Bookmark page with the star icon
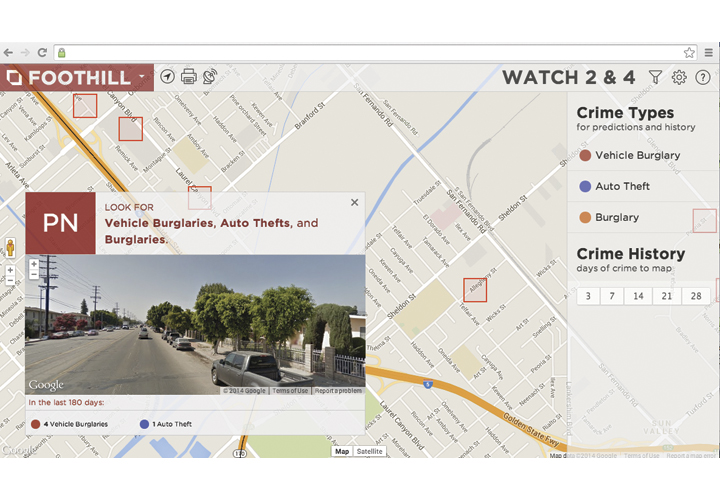The height and width of the screenshot is (500, 720). (689, 52)
